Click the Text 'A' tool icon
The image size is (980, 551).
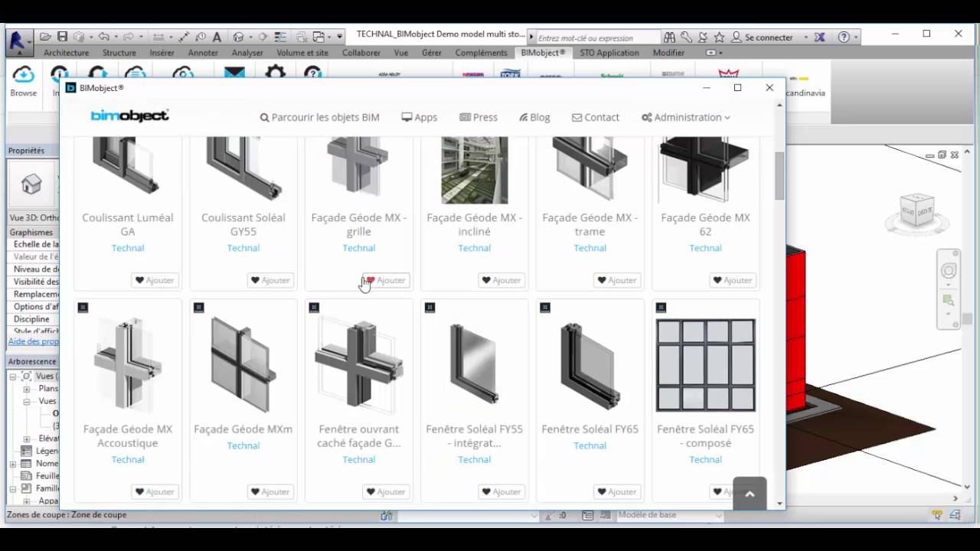pyautogui.click(x=217, y=37)
